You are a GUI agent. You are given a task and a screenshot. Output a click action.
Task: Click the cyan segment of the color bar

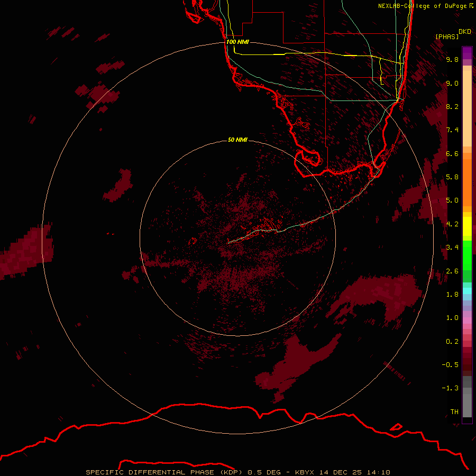click(x=467, y=291)
